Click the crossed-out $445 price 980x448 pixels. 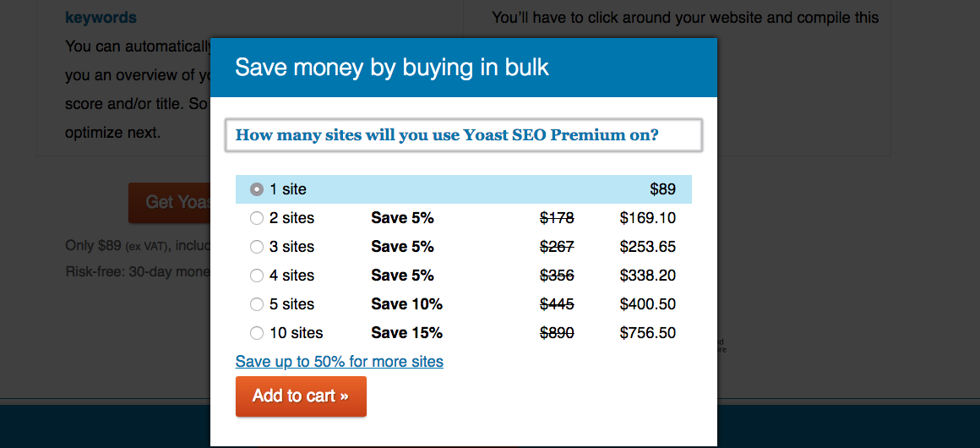557,304
